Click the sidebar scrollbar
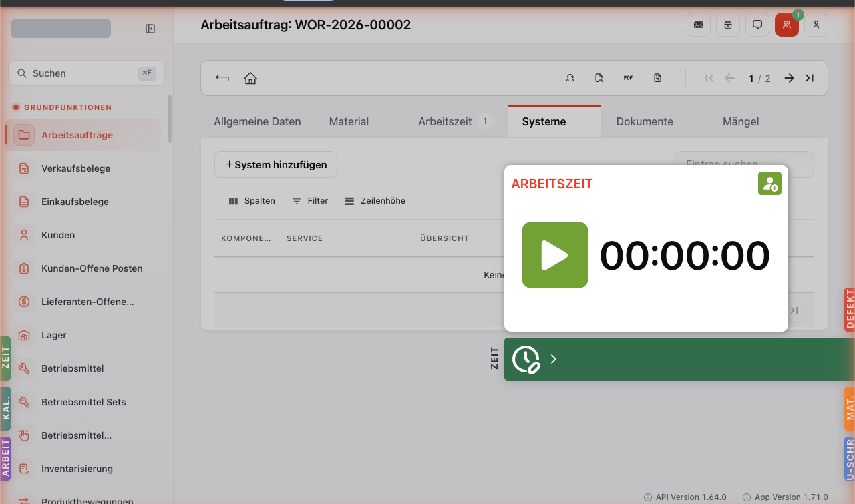Screen dimensions: 855x504 [170, 119]
